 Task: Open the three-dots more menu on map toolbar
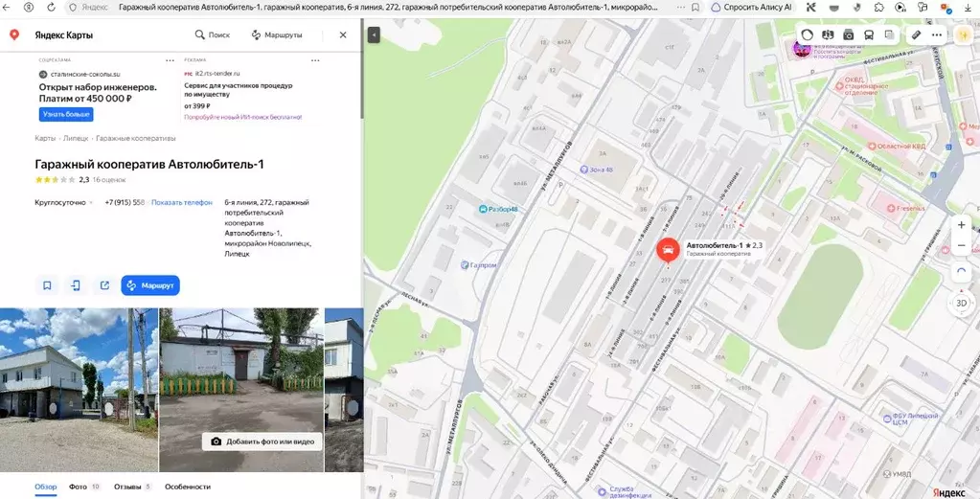tap(936, 35)
